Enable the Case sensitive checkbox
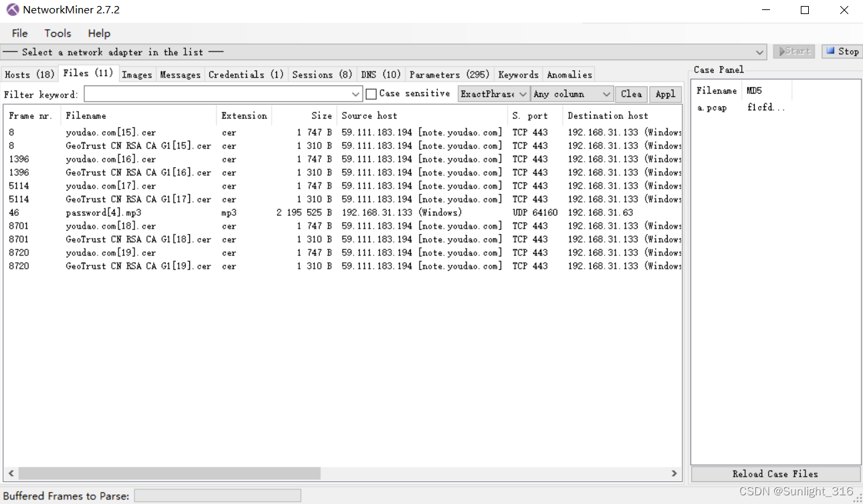This screenshot has height=504, width=863. pyautogui.click(x=371, y=94)
